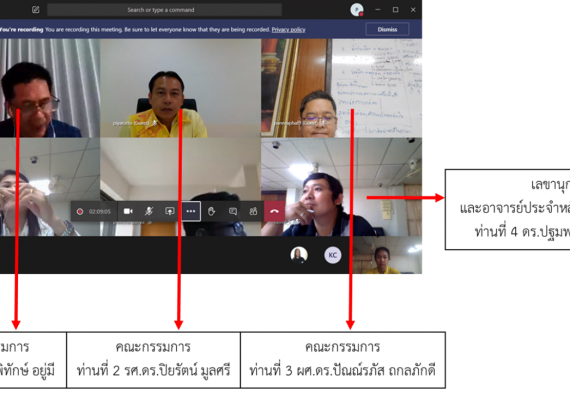The image size is (570, 396).
Task: Open the More actions ellipsis menu
Action: [191, 211]
